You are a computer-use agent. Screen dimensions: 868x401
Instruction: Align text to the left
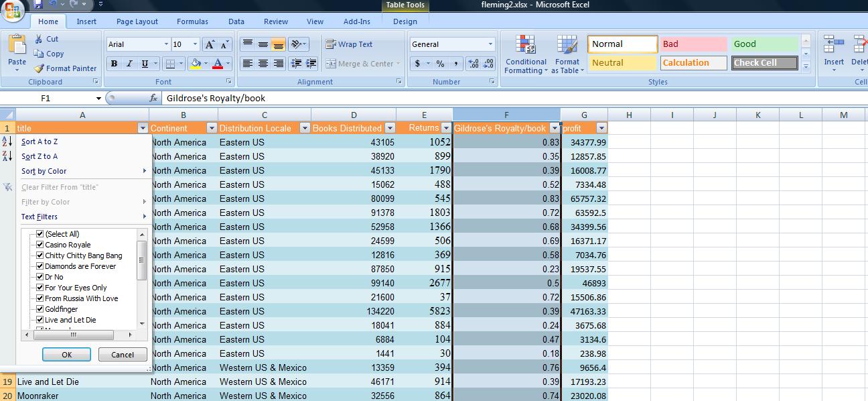click(x=247, y=64)
